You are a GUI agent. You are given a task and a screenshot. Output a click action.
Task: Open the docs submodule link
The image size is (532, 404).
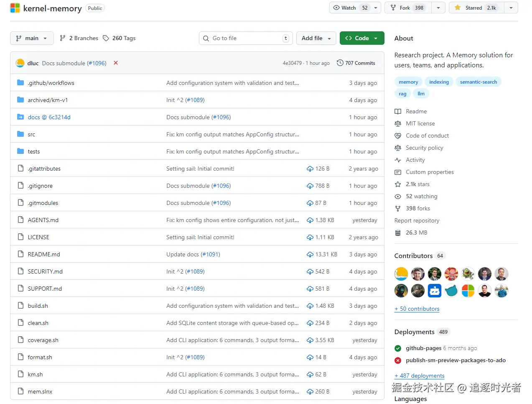pyautogui.click(x=49, y=117)
